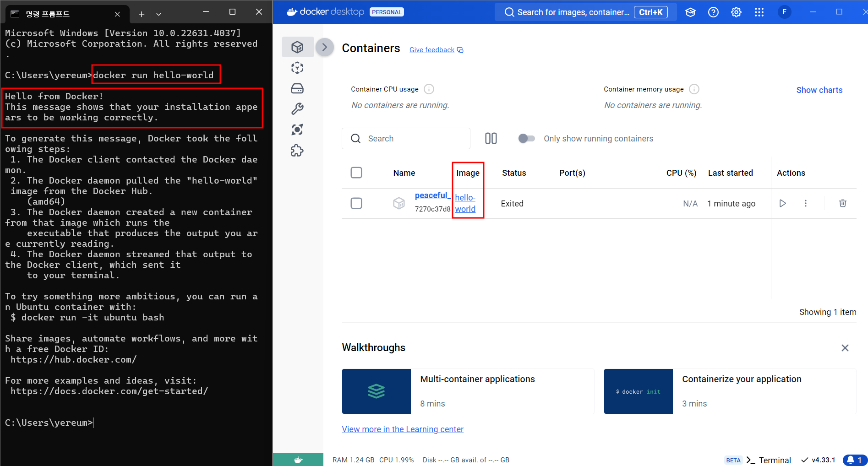Click the PERSONAL plan badge
Viewport: 868px width, 466px height.
coord(387,12)
